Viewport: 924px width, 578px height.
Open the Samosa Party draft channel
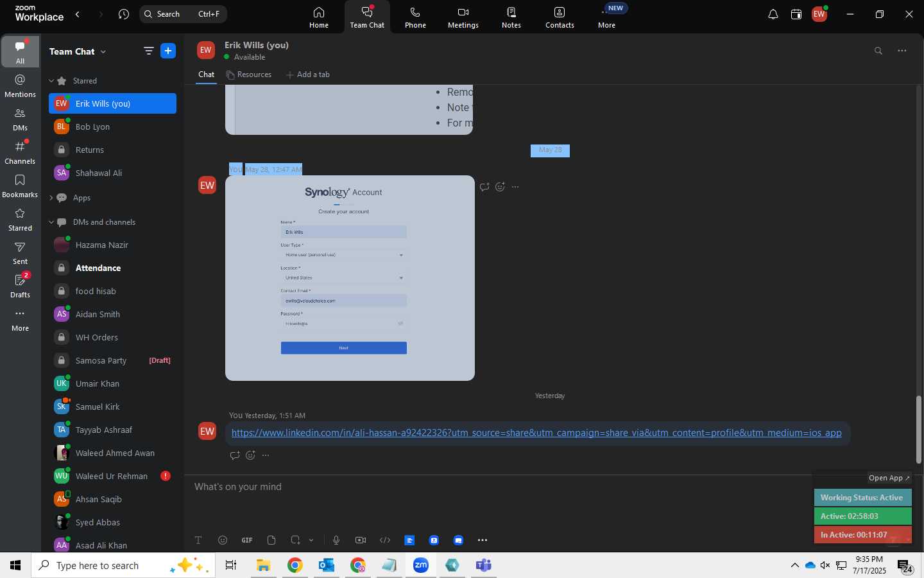[x=112, y=360]
